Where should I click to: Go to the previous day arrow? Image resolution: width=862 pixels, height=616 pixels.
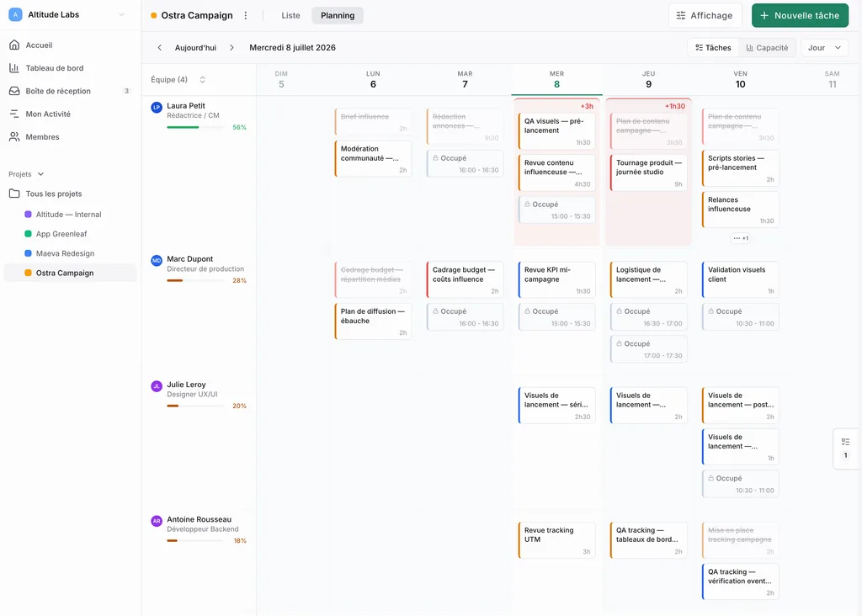click(159, 48)
